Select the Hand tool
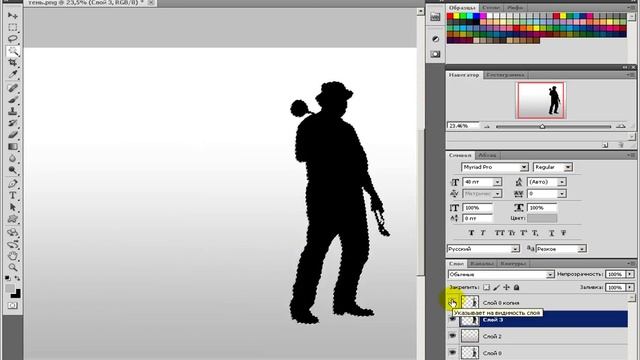 (x=13, y=256)
